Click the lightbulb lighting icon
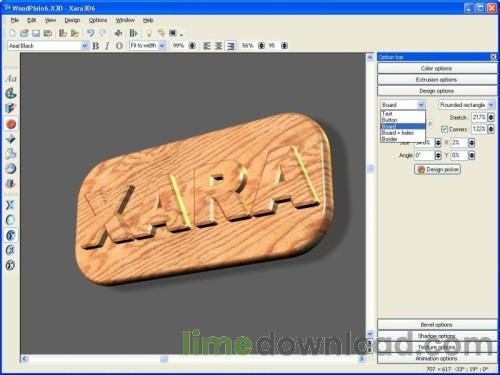Image resolution: width=500 pixels, height=375 pixels. click(x=149, y=33)
